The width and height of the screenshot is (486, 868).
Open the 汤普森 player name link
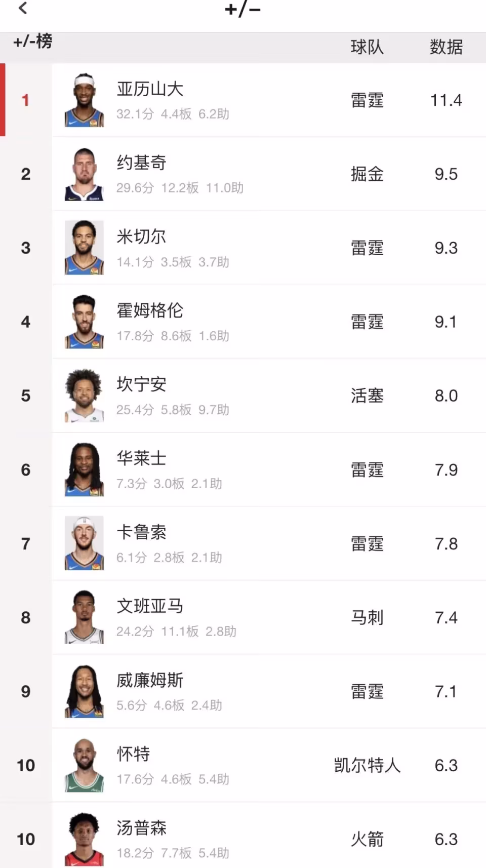point(141,828)
